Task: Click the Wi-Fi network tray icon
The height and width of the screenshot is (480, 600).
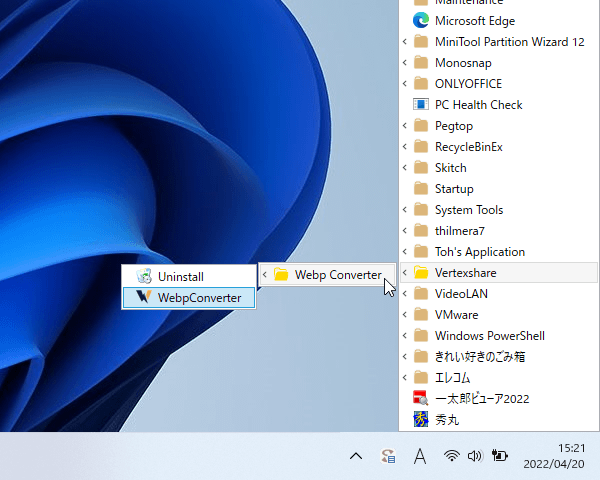Action: tap(452, 456)
